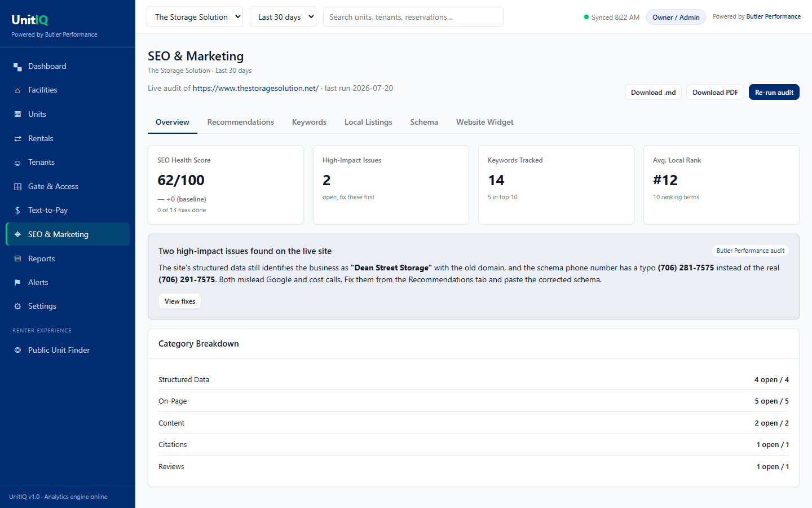812x508 pixels.
Task: Click the Dashboard icon in sidebar
Action: click(x=17, y=67)
